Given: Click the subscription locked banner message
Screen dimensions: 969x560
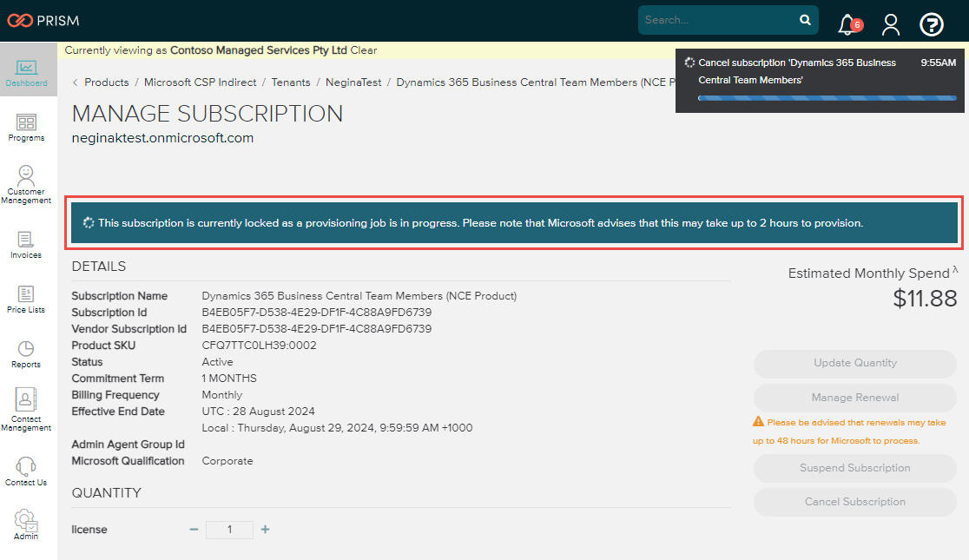Looking at the screenshot, I should (x=514, y=223).
